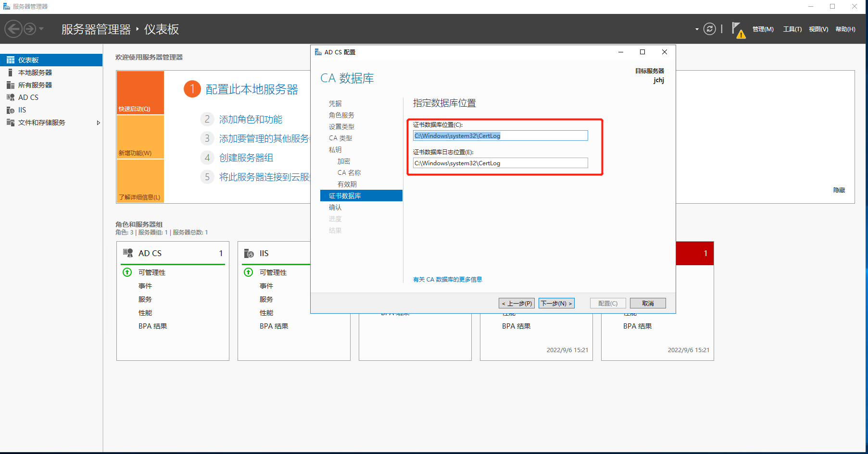Click 有关 CA 数据库的更多信息 link

coord(447,280)
